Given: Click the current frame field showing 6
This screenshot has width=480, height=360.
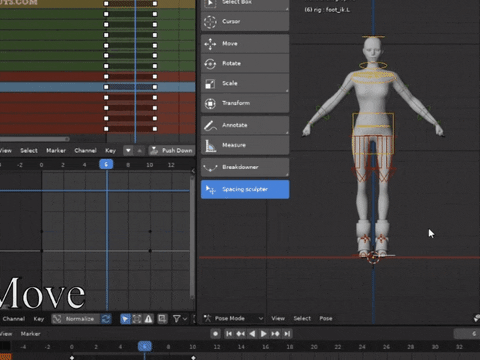Looking at the screenshot, I should [x=467, y=334].
